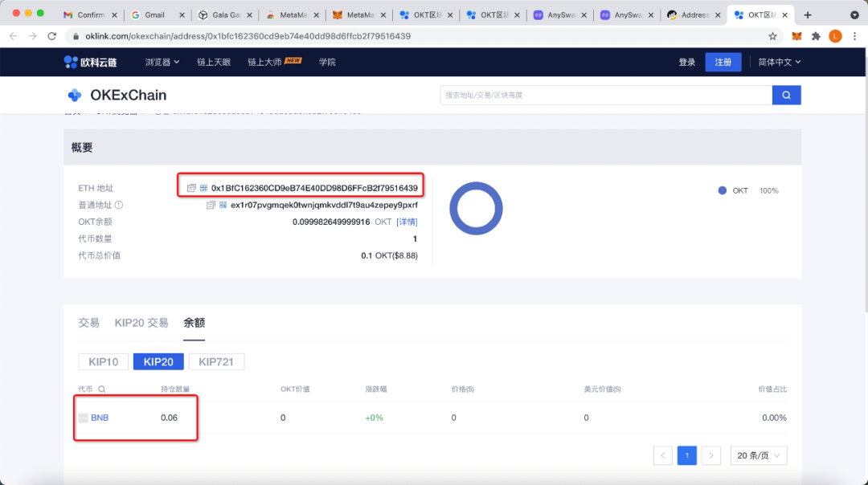Open the Extensions puzzle piece icon
The height and width of the screenshot is (485, 868).
[816, 36]
